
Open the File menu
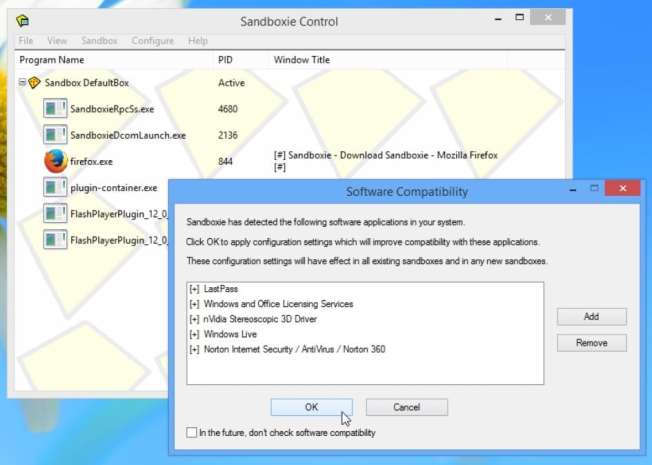click(x=26, y=41)
